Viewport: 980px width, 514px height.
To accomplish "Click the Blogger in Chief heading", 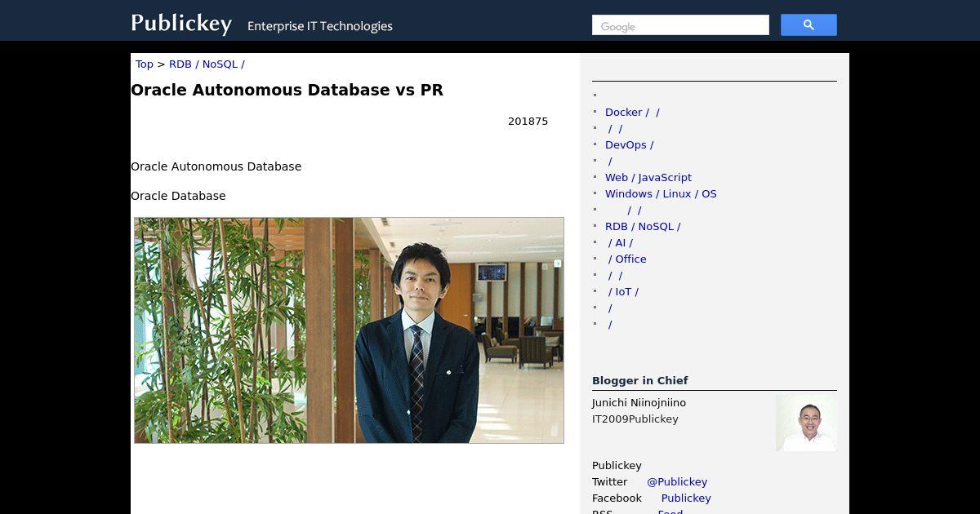I will tap(640, 380).
